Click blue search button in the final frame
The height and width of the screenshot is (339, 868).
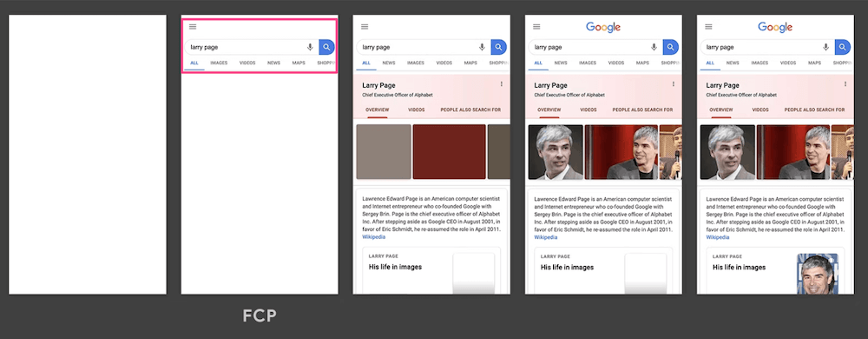(843, 47)
